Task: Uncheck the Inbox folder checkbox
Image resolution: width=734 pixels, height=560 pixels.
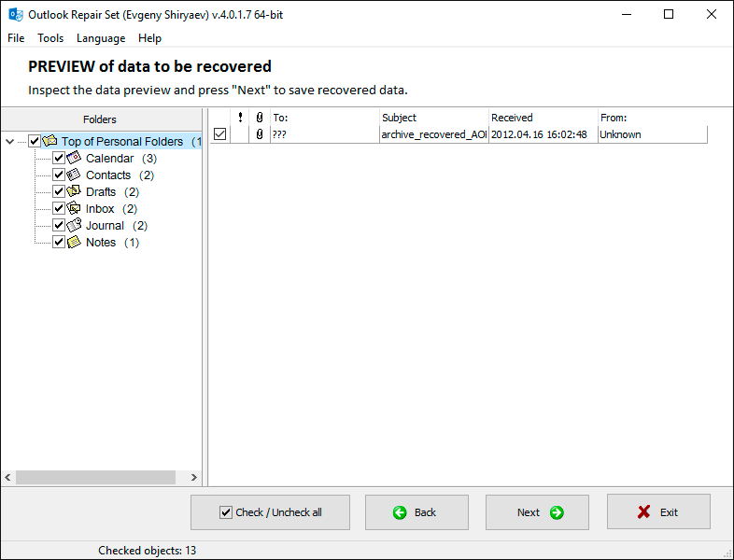Action: pyautogui.click(x=59, y=208)
